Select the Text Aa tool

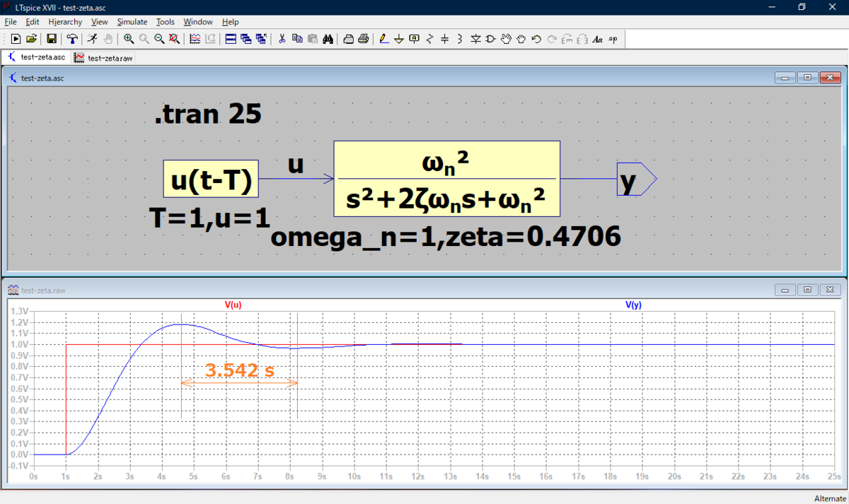pyautogui.click(x=597, y=39)
